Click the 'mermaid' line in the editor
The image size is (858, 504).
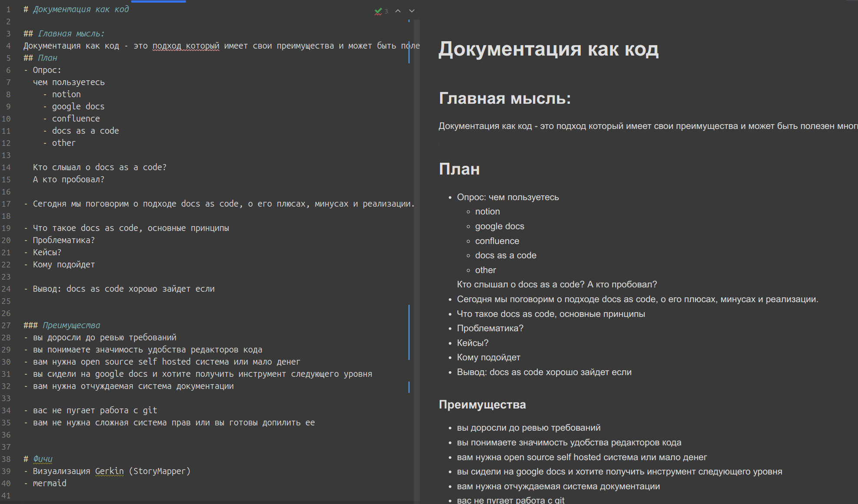[50, 483]
